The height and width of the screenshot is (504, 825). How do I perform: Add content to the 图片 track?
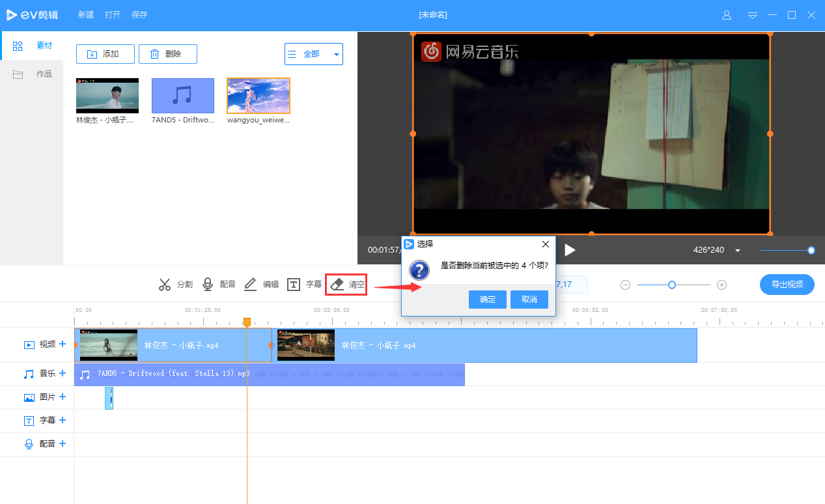tap(63, 397)
